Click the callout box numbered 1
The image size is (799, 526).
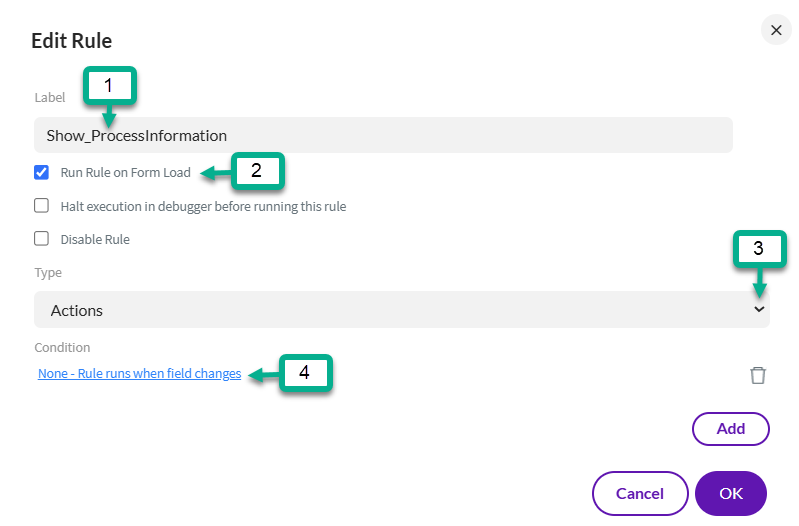(x=109, y=86)
